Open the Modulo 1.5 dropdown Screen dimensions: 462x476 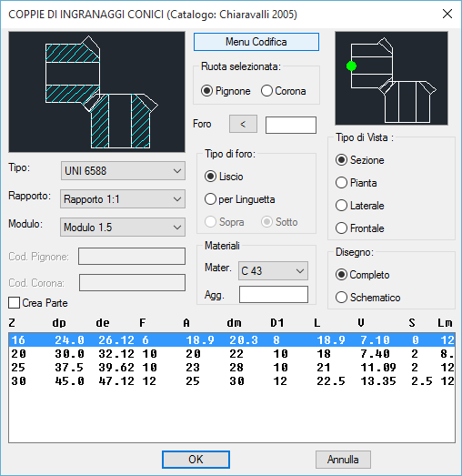123,227
